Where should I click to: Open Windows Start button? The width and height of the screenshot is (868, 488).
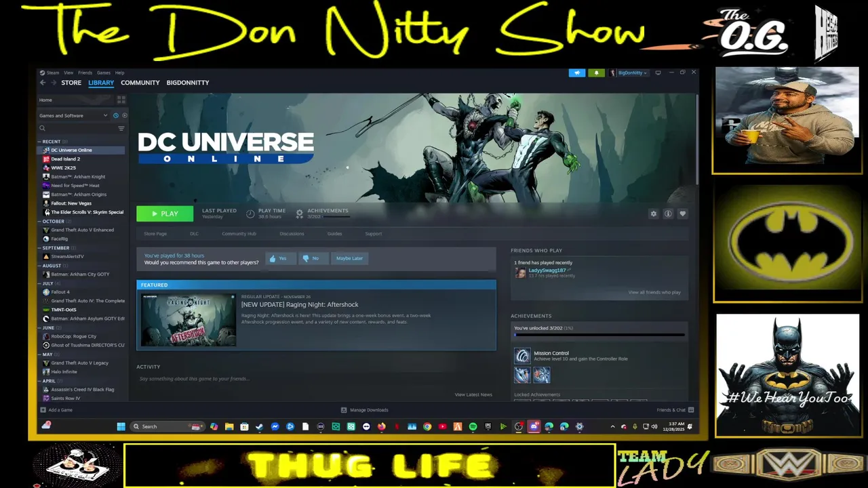point(121,427)
